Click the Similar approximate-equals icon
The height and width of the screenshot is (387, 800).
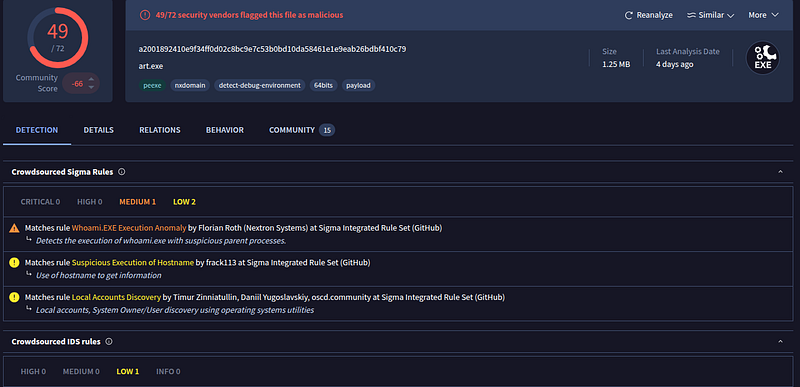coord(691,15)
